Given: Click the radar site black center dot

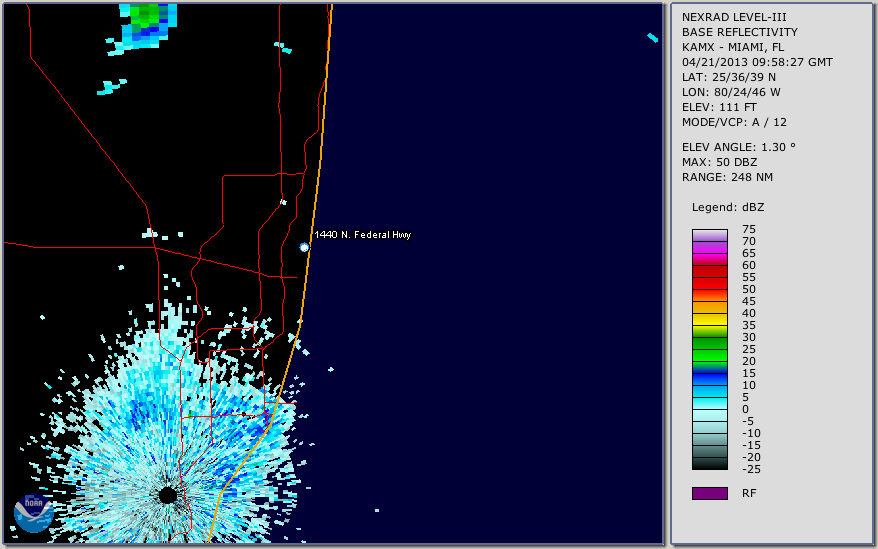Looking at the screenshot, I should point(168,495).
